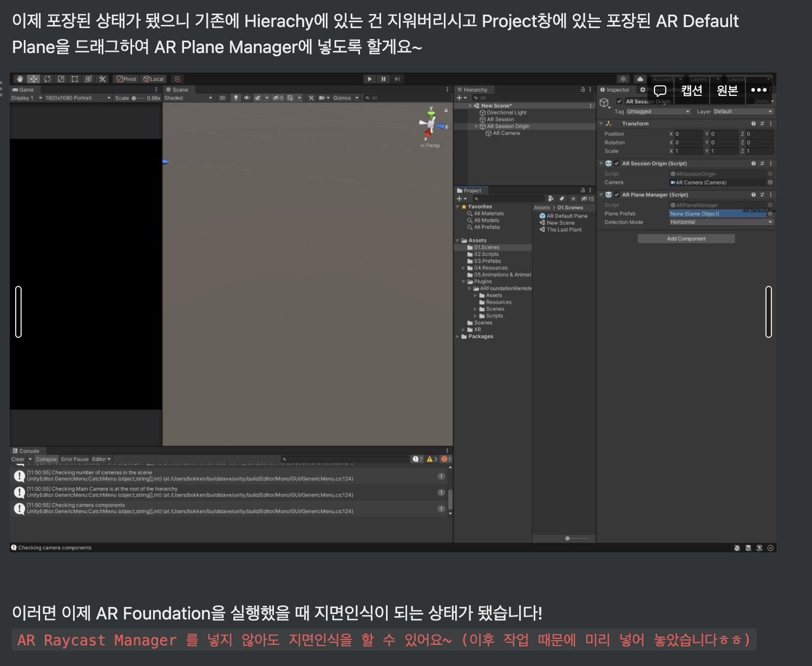Toggle AR Plane Manager script enabled checkbox
Viewport: 812px width, 666px height.
617,195
